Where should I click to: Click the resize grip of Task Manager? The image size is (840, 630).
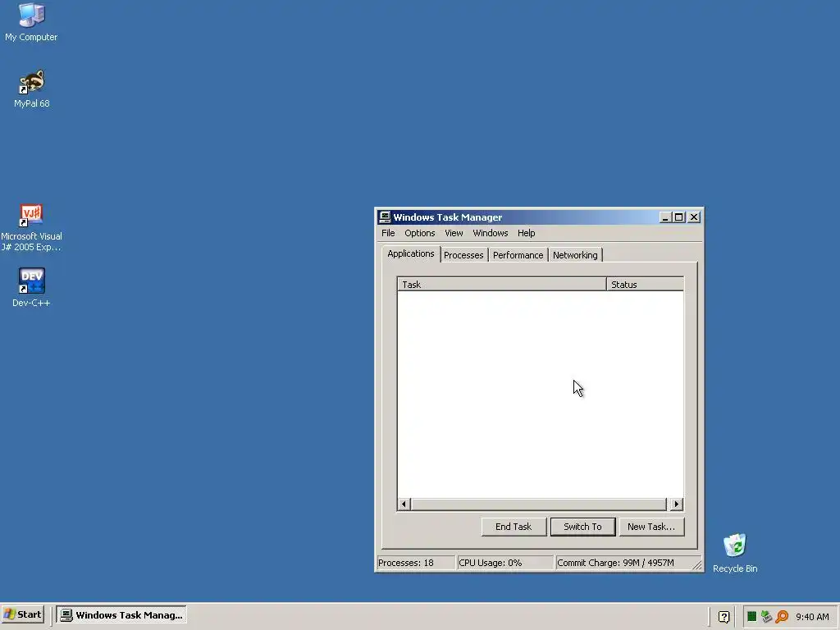(x=696, y=564)
